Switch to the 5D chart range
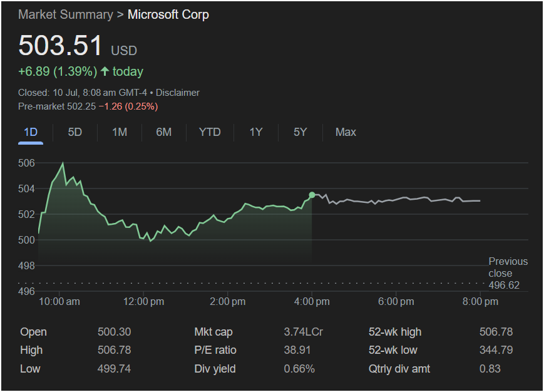The height and width of the screenshot is (392, 544). [x=75, y=132]
